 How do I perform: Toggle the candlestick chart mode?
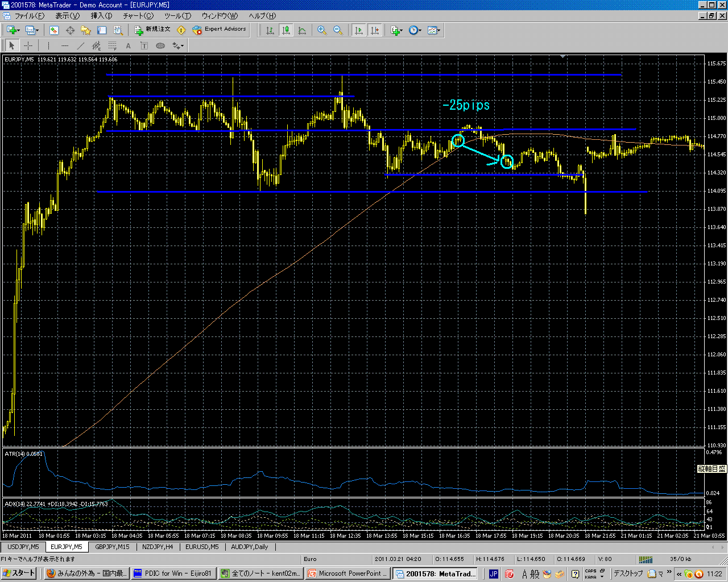(286, 30)
